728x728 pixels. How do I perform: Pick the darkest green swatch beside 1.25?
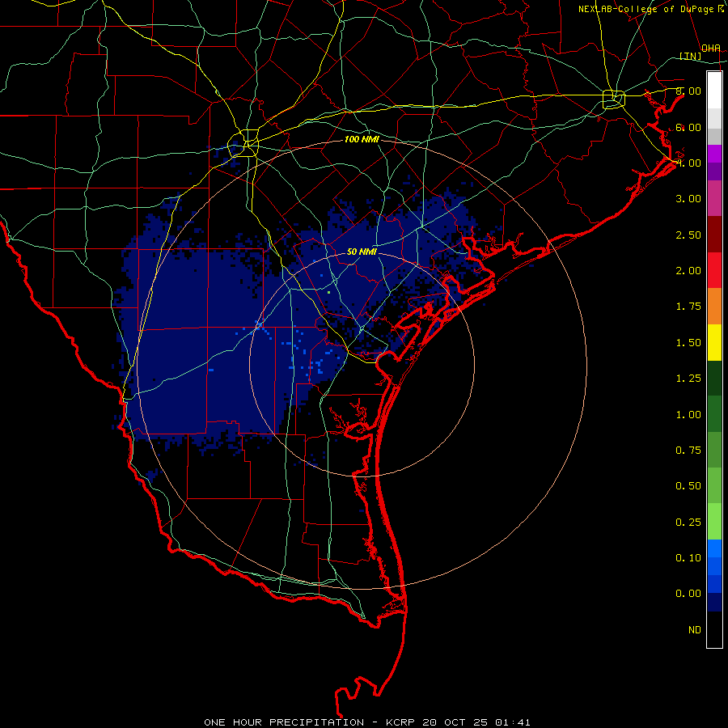(714, 379)
